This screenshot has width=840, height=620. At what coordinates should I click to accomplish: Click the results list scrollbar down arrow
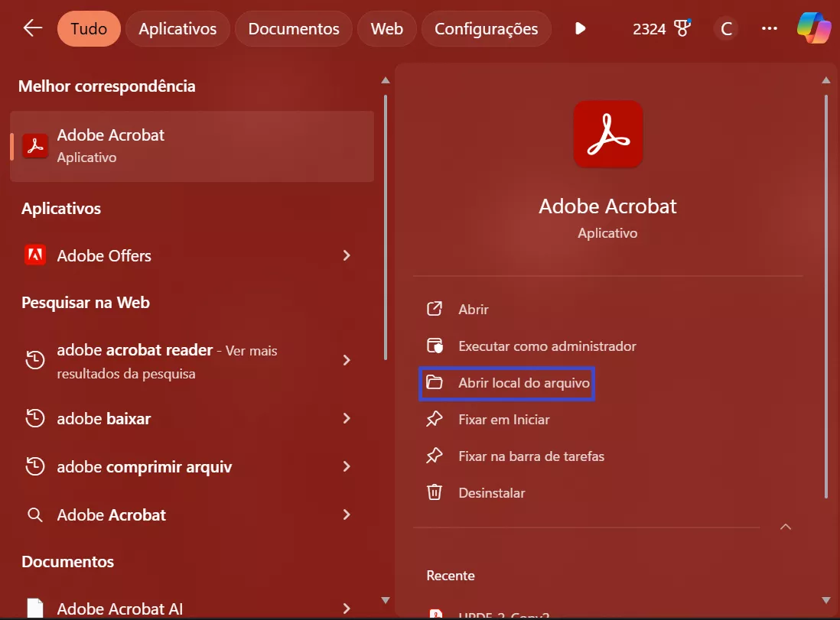click(x=386, y=600)
